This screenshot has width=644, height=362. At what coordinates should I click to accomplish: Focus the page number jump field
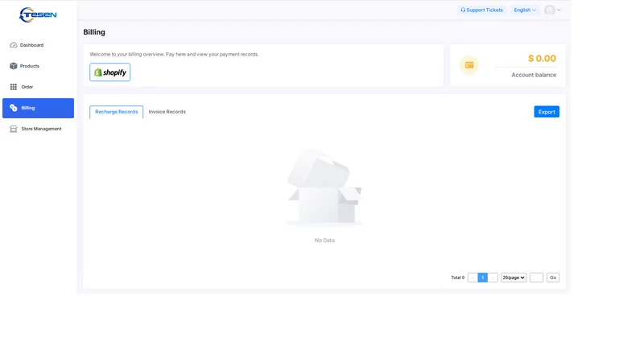click(x=536, y=278)
